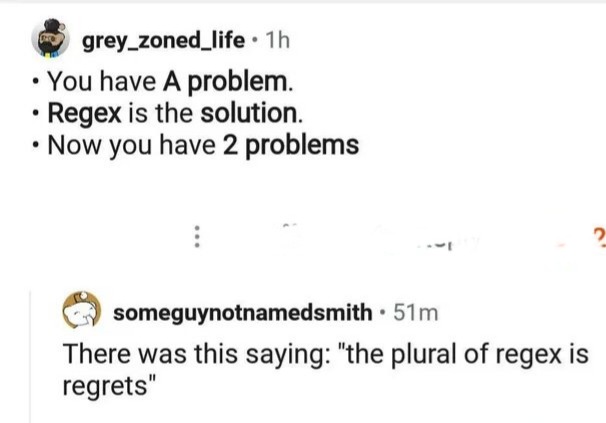Tap someguynotnamedsmith's Snoo avatar icon
Viewport: 606px width, 423px height.
click(x=82, y=310)
